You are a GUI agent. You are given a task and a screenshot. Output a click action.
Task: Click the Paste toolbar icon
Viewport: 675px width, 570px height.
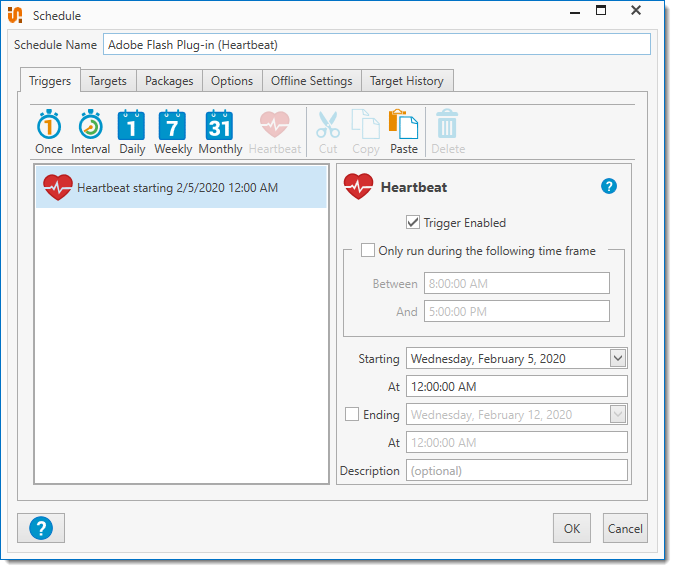(404, 132)
